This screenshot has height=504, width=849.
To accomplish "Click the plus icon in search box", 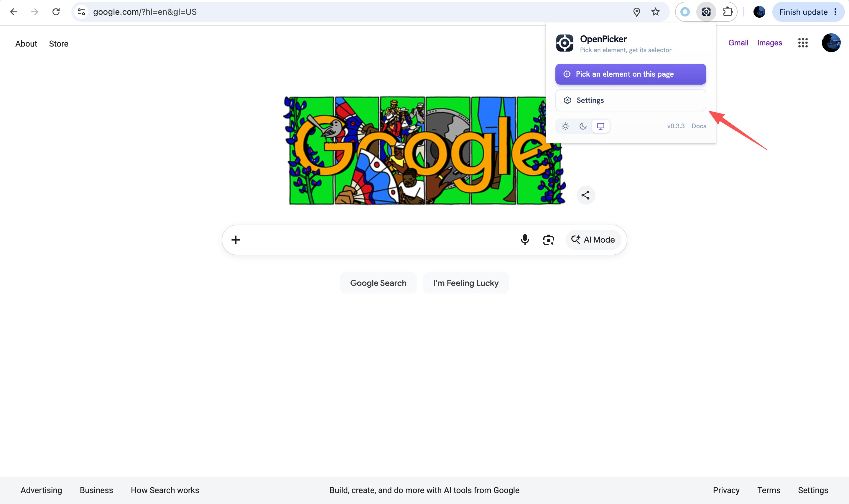I will (x=236, y=240).
